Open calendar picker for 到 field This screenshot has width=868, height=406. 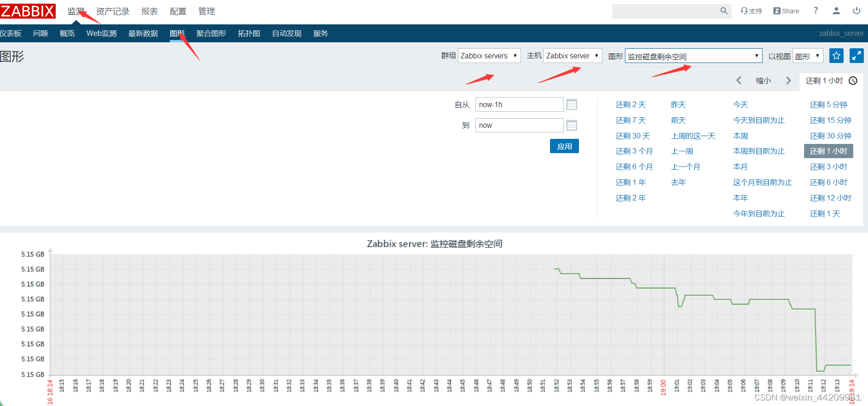572,126
